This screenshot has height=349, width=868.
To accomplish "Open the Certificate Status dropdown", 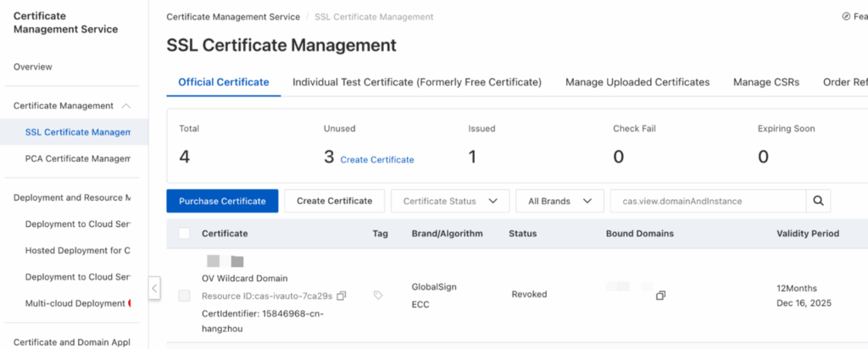I will click(x=449, y=201).
